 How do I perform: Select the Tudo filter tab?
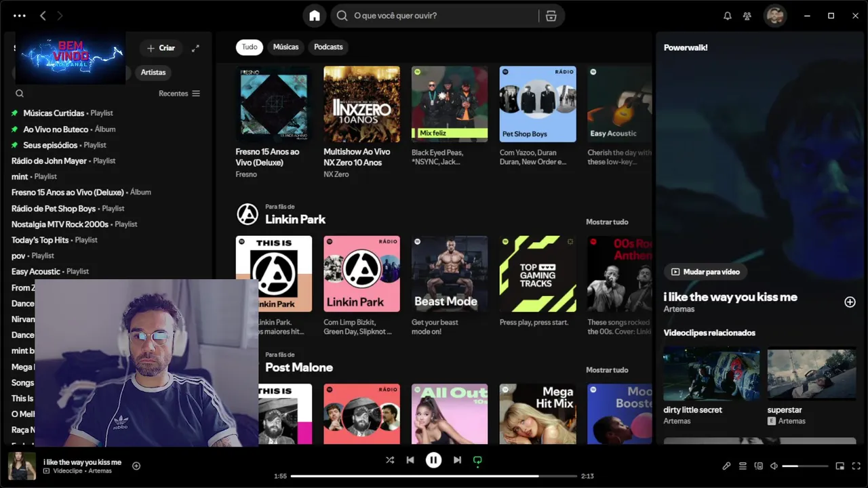pyautogui.click(x=250, y=47)
